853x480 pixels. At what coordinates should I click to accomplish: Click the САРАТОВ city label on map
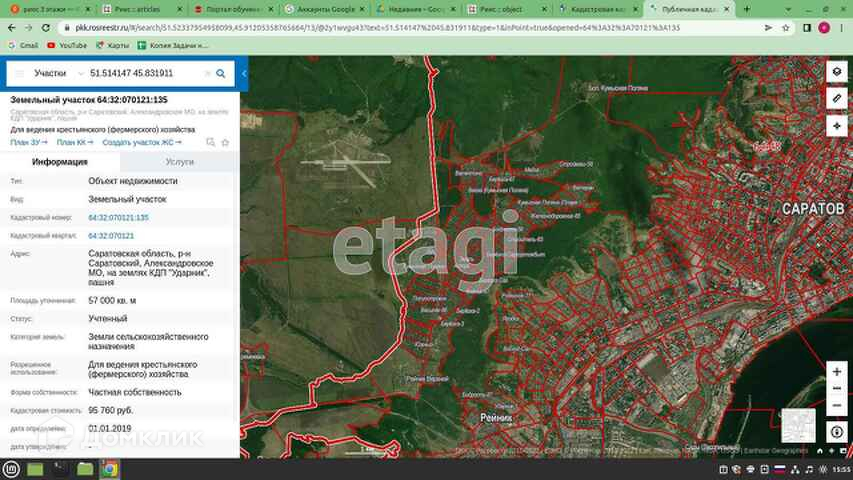click(813, 208)
